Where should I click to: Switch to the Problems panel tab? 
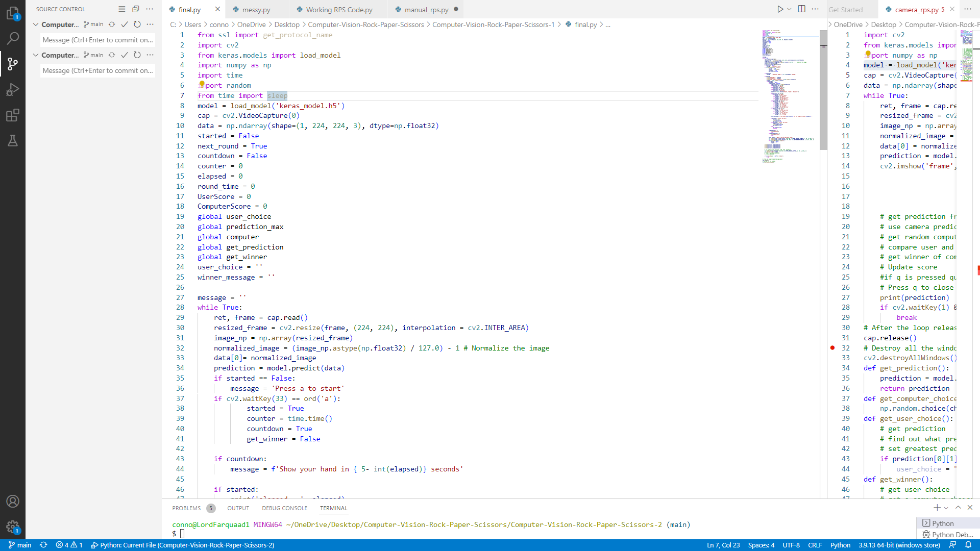[186, 508]
